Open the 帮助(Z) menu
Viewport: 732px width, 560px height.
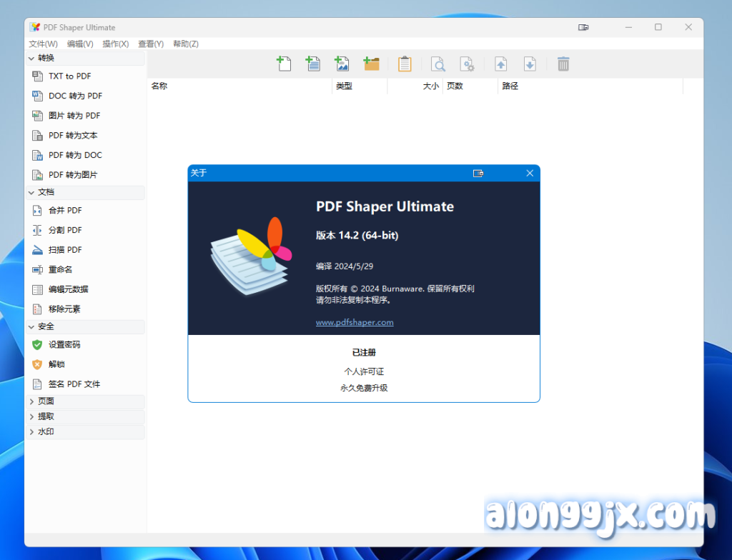pos(186,44)
